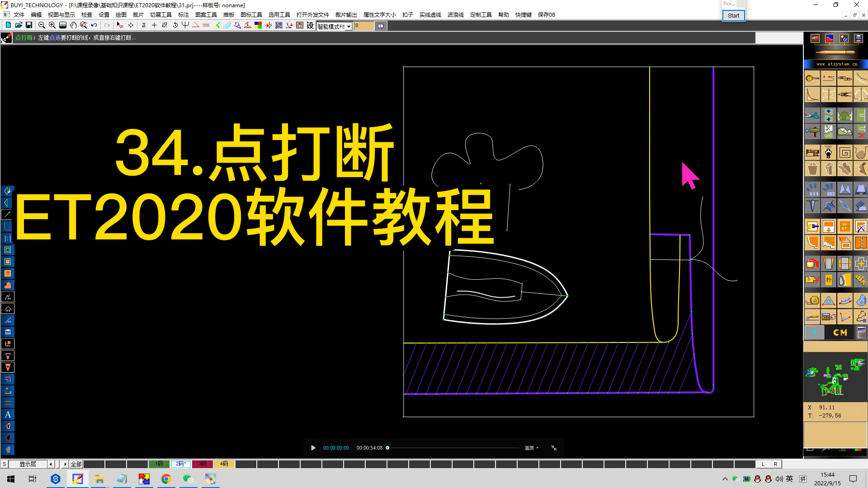The width and height of the screenshot is (868, 488).
Task: Click the printer icon at top right panel
Action: coord(858,38)
